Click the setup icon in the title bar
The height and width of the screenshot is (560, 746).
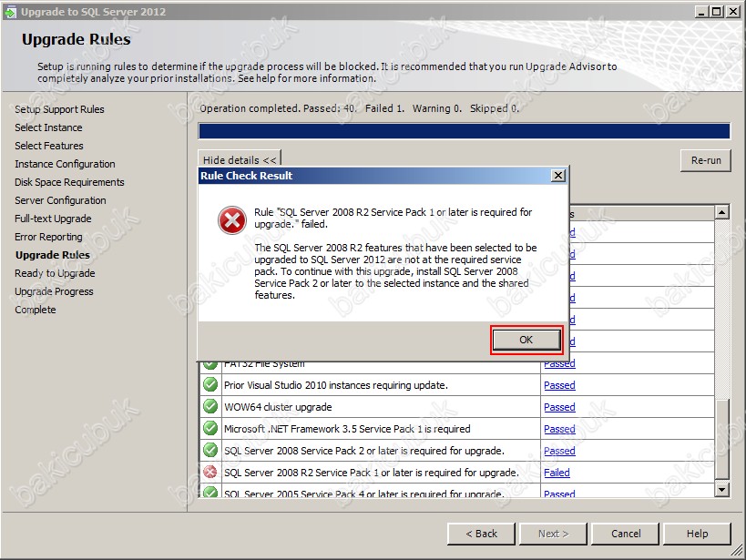pos(9,12)
